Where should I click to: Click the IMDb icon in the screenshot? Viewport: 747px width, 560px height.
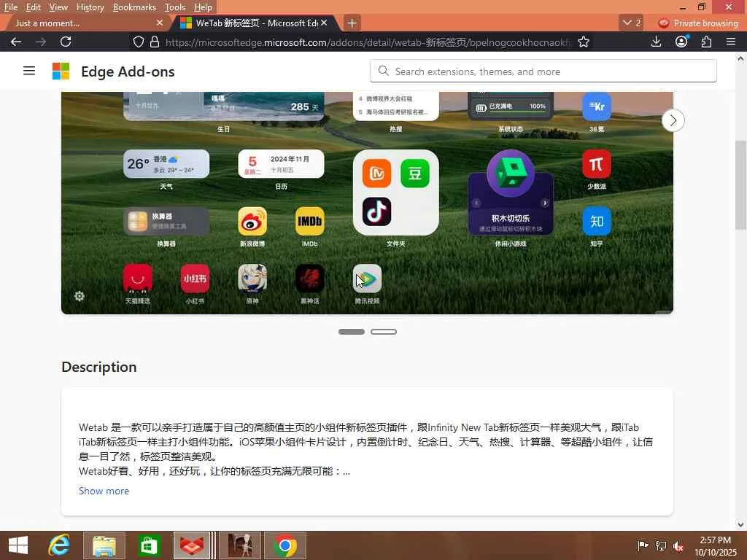pos(309,222)
